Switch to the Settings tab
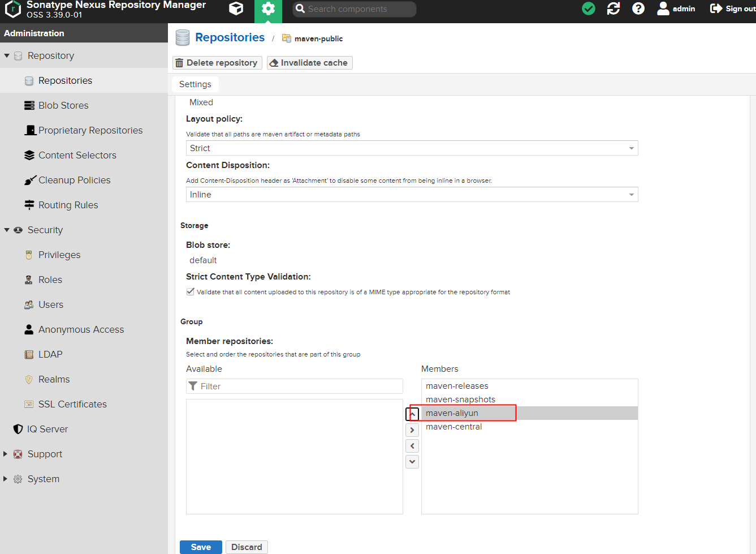Image resolution: width=756 pixels, height=554 pixels. pos(195,84)
